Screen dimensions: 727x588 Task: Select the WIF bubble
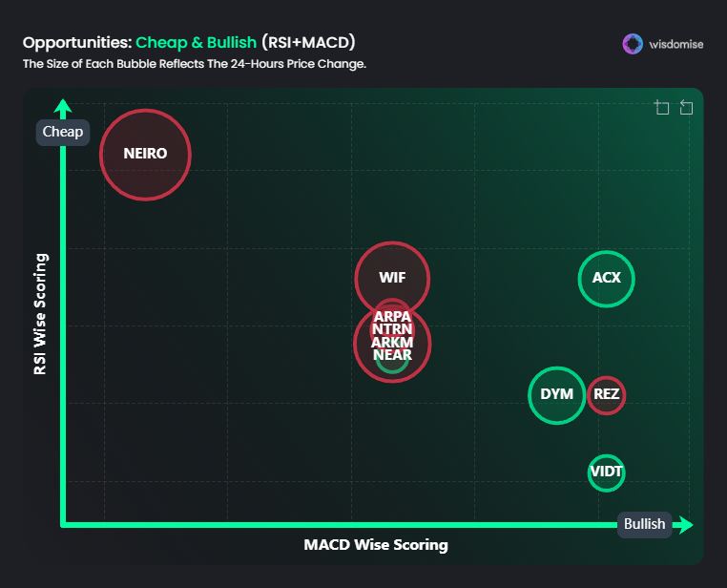point(392,278)
